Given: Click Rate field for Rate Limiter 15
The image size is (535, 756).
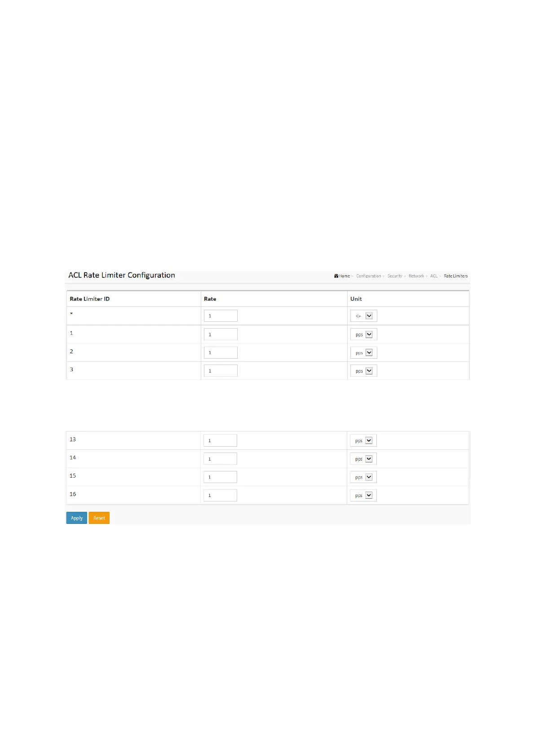Looking at the screenshot, I should tap(220, 477).
